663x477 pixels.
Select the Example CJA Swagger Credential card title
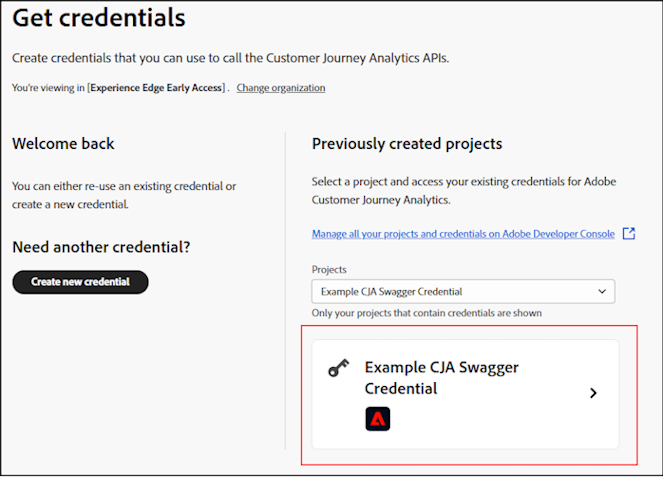pos(441,377)
